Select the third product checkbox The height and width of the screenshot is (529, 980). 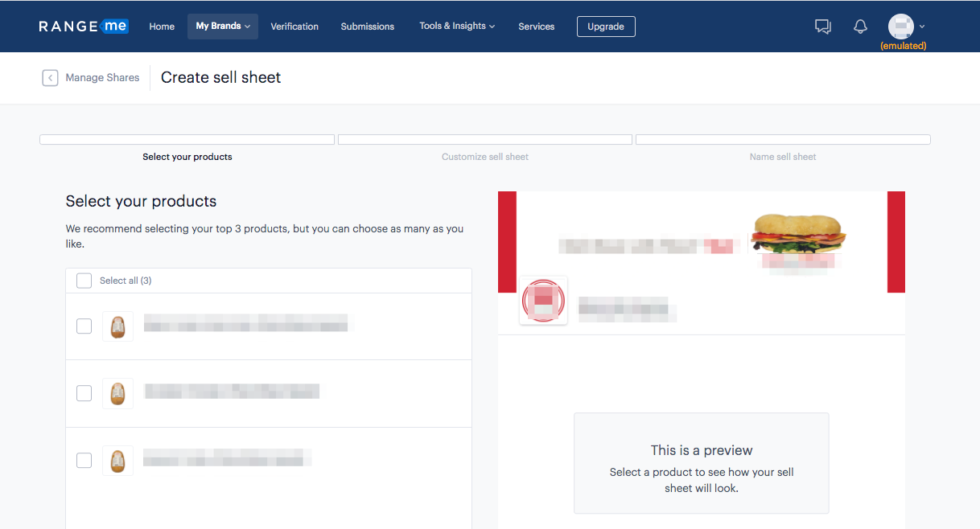click(x=84, y=461)
